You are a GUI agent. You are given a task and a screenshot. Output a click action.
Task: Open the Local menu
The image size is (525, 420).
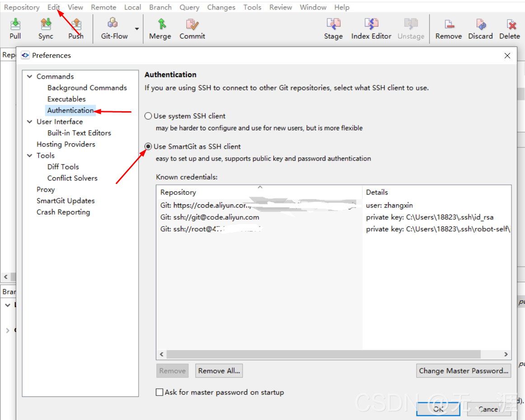(132, 7)
